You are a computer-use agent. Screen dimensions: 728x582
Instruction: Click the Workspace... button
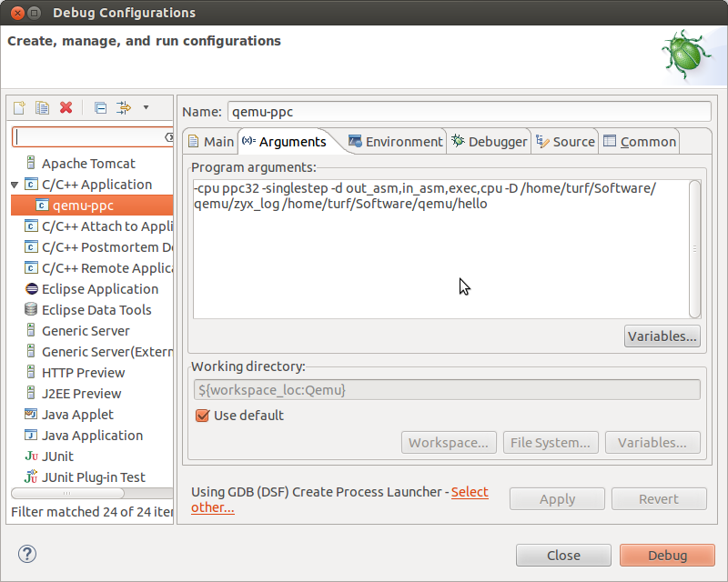coord(449,443)
